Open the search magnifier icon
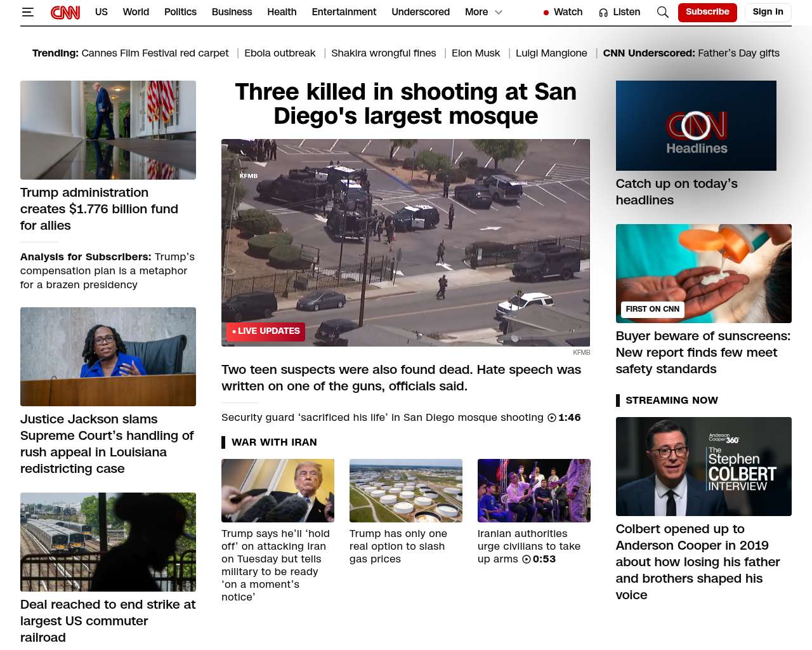Screen dimensions: 812x650 pos(663,12)
